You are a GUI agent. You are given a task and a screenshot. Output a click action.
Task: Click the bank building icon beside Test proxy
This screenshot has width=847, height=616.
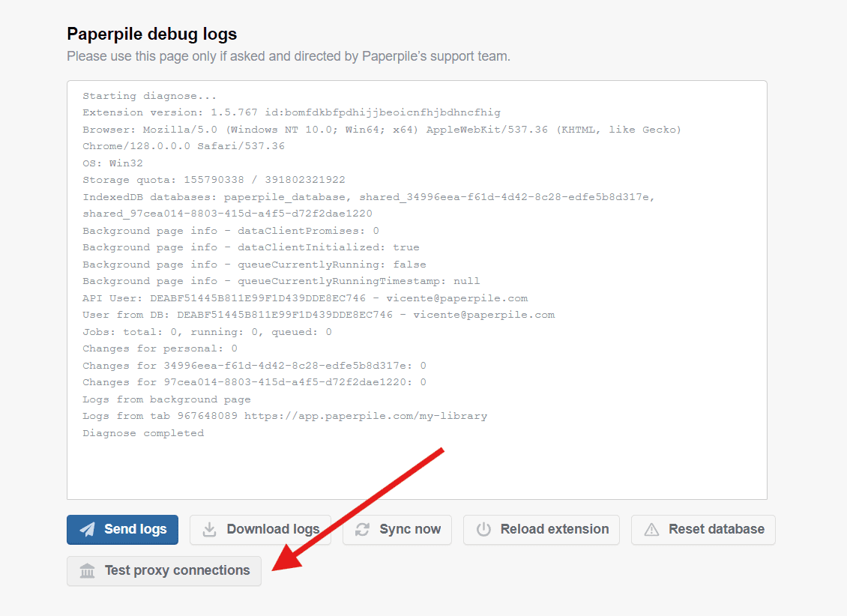(88, 571)
